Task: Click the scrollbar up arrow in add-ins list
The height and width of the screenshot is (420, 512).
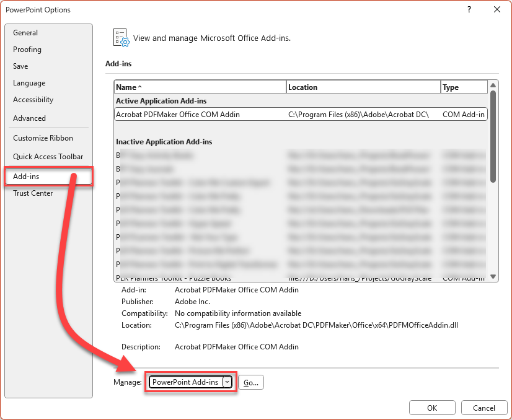Action: pos(493,87)
